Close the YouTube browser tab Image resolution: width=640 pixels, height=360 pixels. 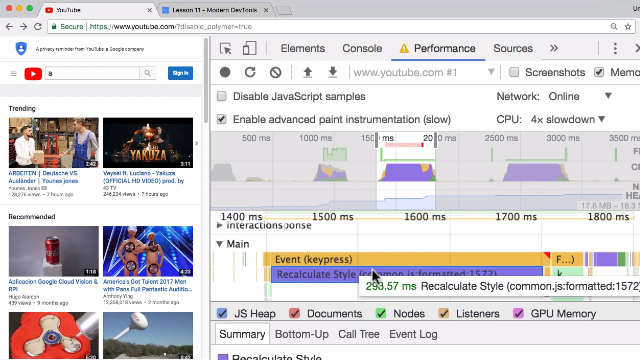pos(149,10)
